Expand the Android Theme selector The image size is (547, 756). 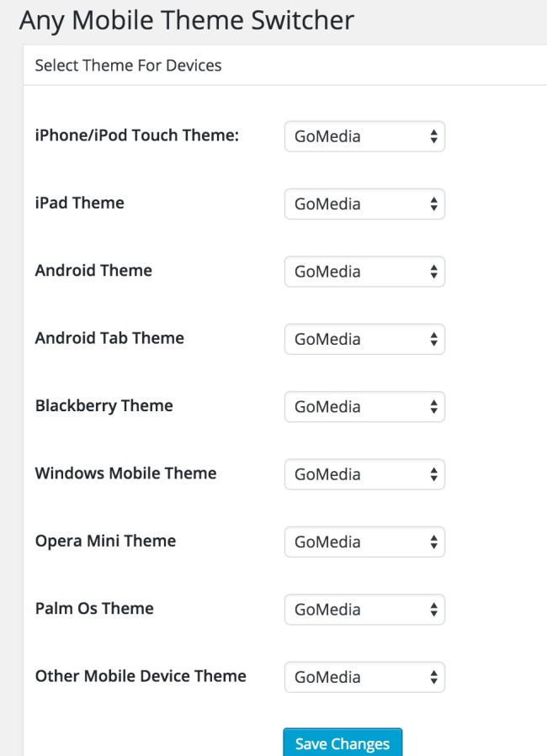(364, 272)
